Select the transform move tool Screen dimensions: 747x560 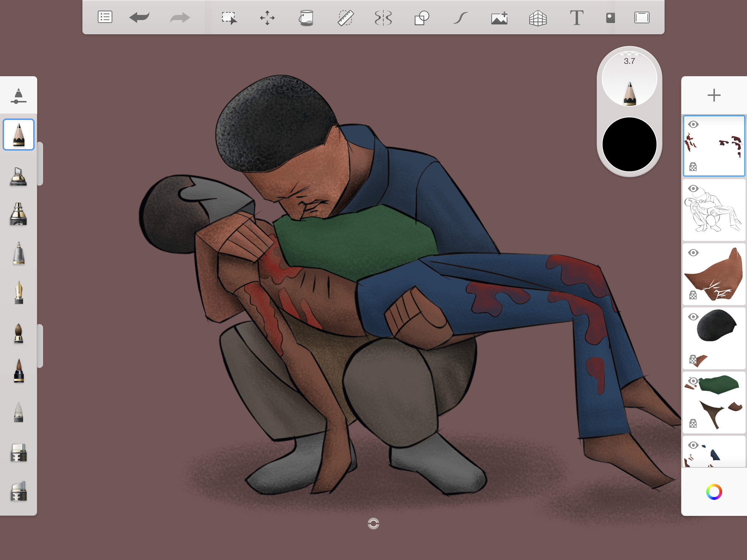pos(267,17)
